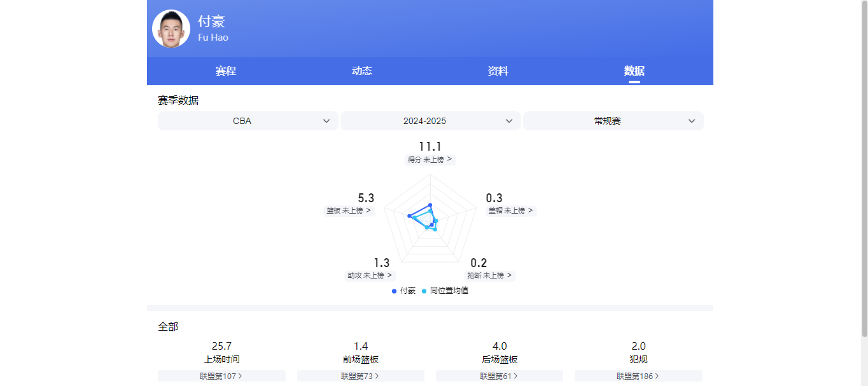Switch to the 资料 tab
868x386 pixels.
(x=498, y=71)
